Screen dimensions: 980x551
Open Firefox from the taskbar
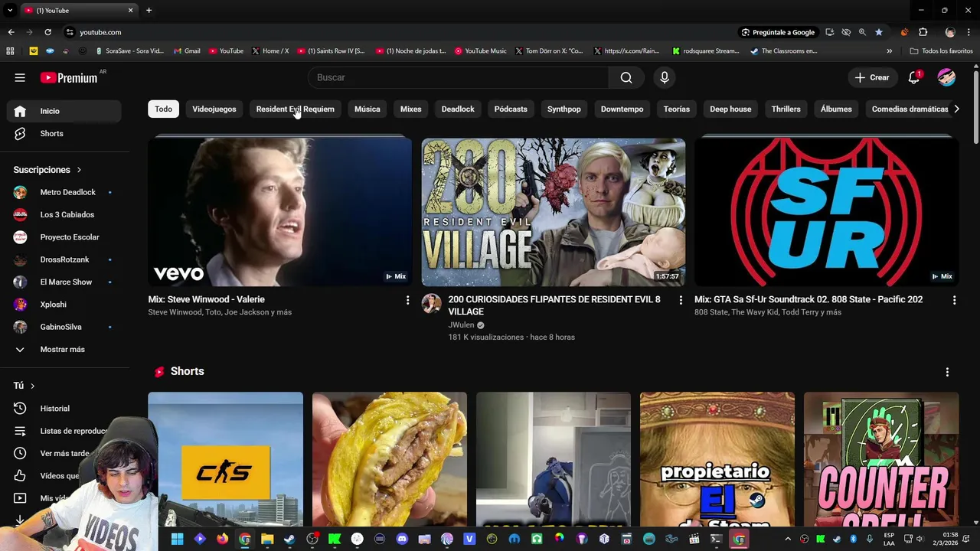[x=222, y=539]
